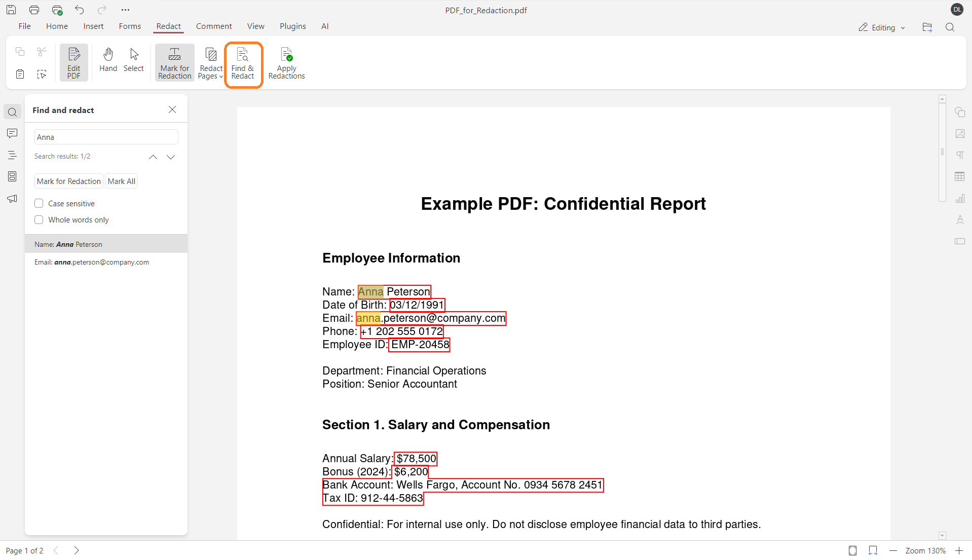The width and height of the screenshot is (972, 560).
Task: Open the Apply Redactions tool
Action: click(286, 62)
